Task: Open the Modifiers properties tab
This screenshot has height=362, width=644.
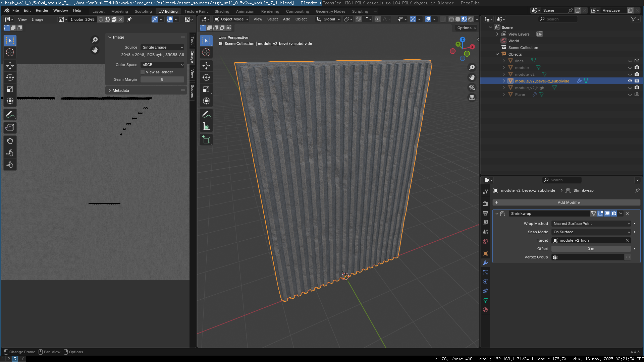Action: point(485,263)
